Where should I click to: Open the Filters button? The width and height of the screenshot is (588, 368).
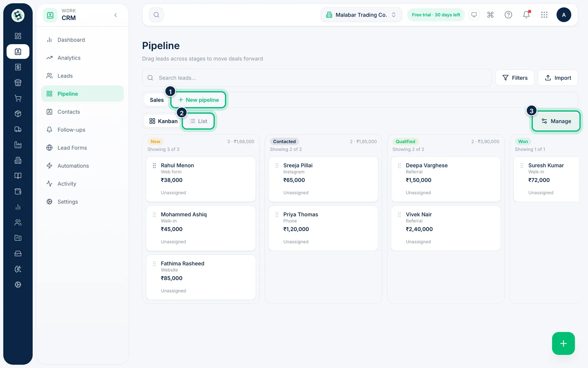click(515, 78)
